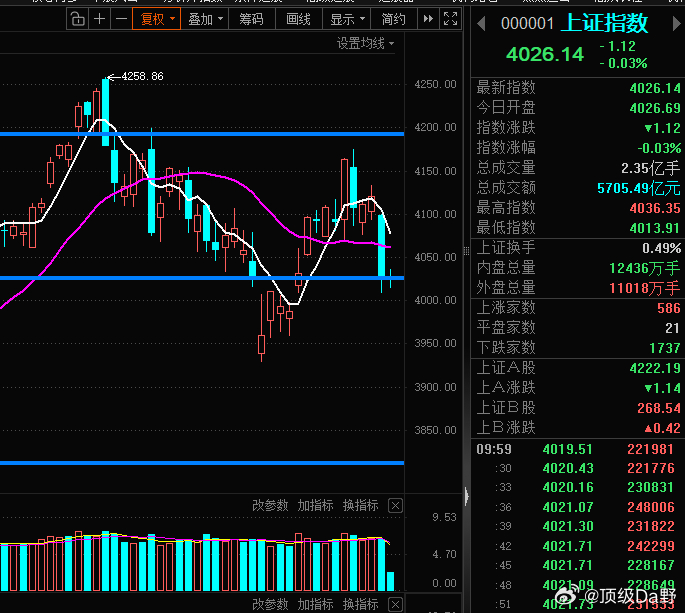Click 改参数 in the bottom indicator panel

click(x=270, y=604)
